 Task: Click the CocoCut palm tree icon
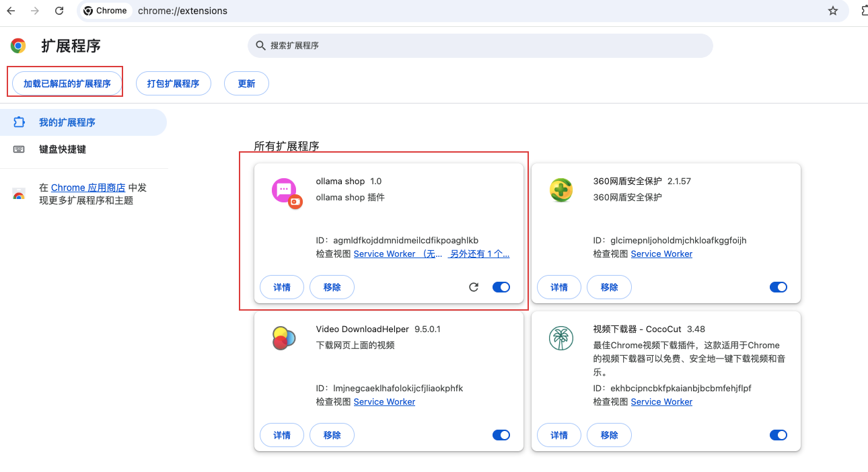[560, 338]
